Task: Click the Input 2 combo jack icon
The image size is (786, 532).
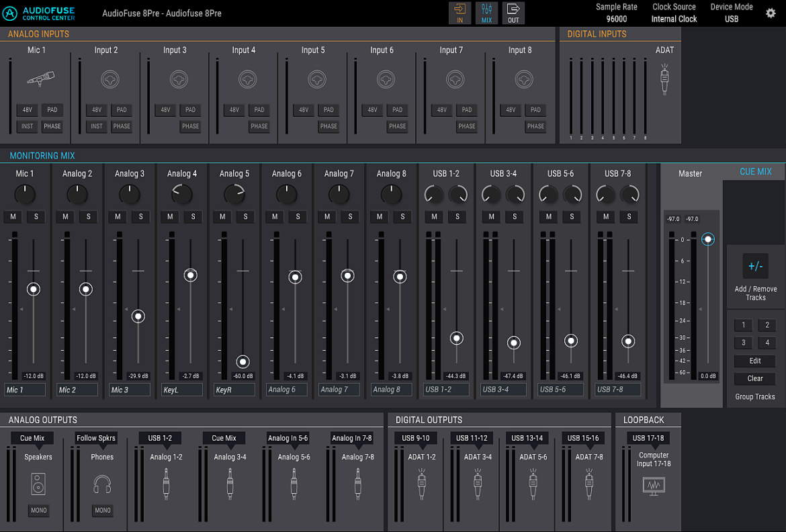Action: pos(110,79)
